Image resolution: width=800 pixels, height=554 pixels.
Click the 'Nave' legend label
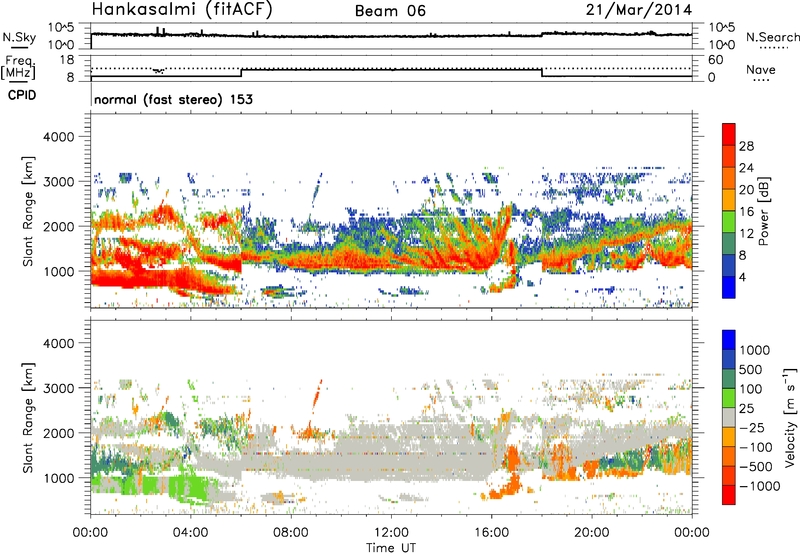click(x=761, y=70)
